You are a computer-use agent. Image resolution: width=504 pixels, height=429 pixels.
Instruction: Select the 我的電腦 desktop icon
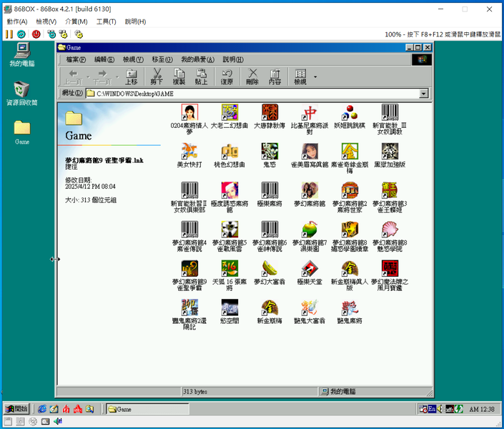(22, 54)
